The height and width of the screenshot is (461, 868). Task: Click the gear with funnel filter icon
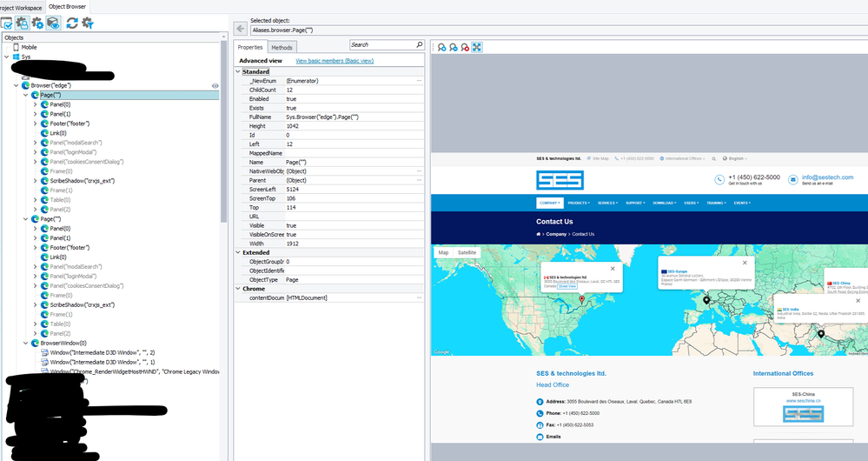pyautogui.click(x=88, y=23)
